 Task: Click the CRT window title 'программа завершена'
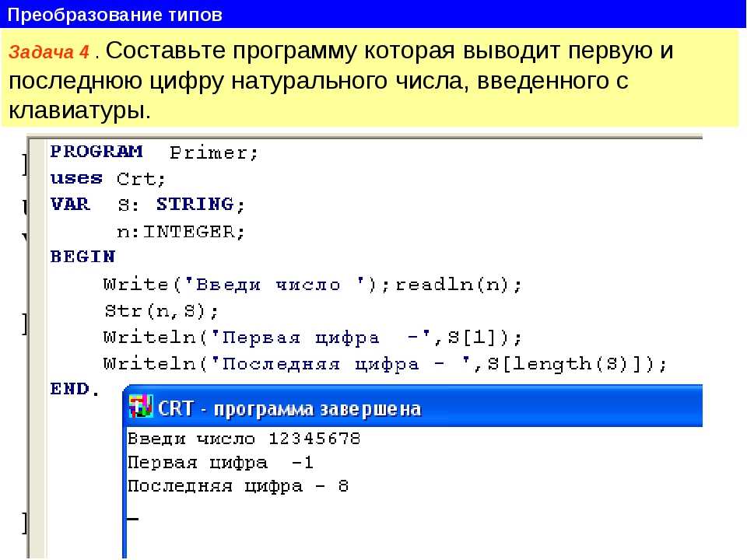[317, 410]
